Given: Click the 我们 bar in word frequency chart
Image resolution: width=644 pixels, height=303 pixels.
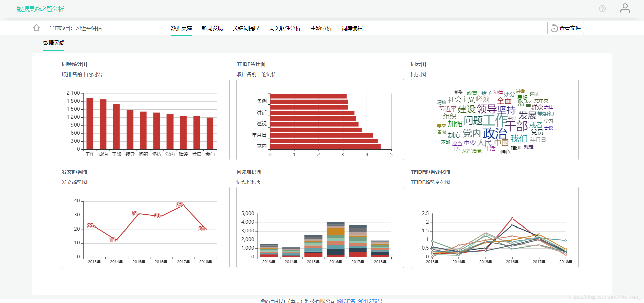Looking at the screenshot, I should pyautogui.click(x=210, y=134).
